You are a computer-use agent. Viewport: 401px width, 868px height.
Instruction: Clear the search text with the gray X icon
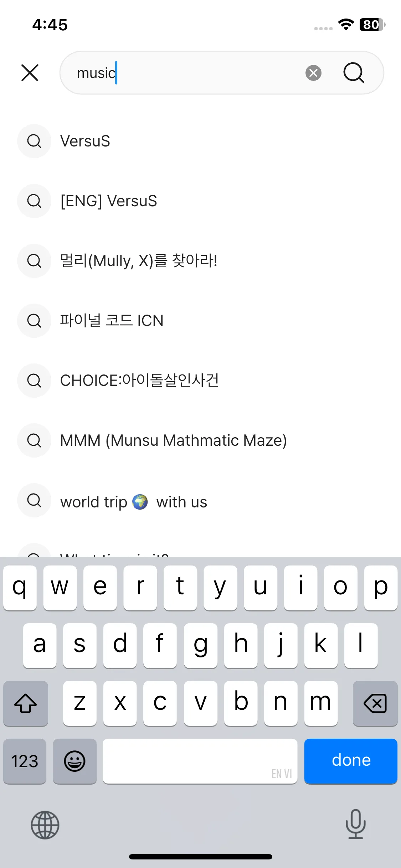point(313,73)
